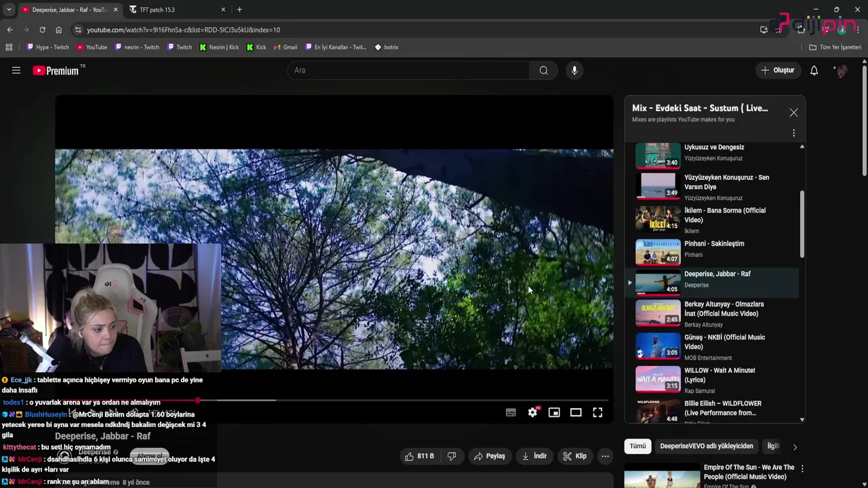
Task: Seek the video progress bar
Action: click(x=334, y=401)
